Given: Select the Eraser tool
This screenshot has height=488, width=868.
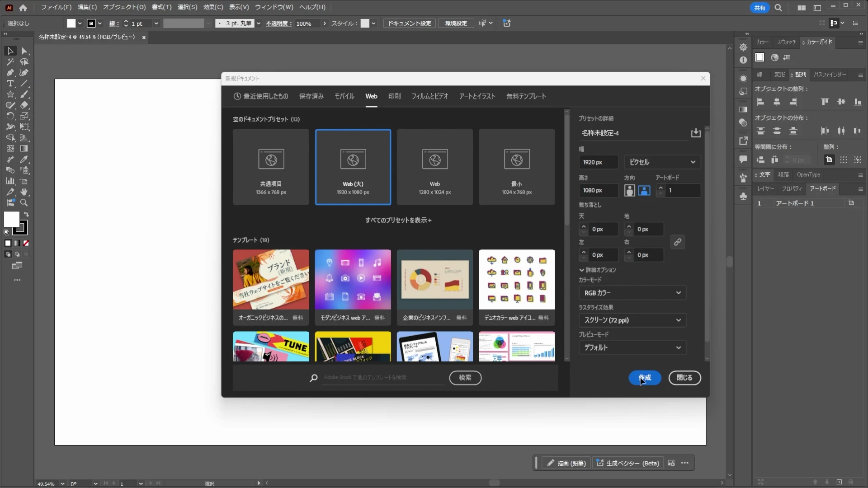Looking at the screenshot, I should (24, 105).
